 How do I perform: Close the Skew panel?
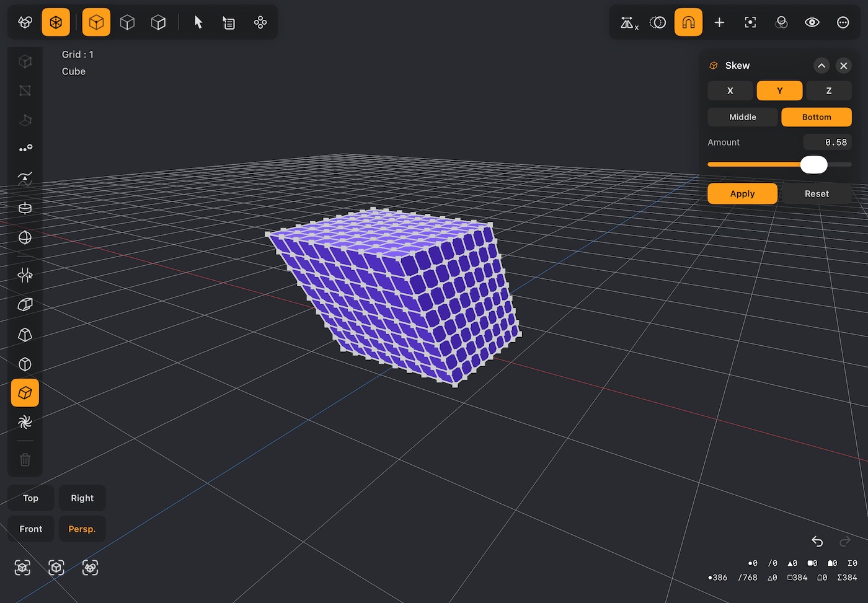pos(844,66)
